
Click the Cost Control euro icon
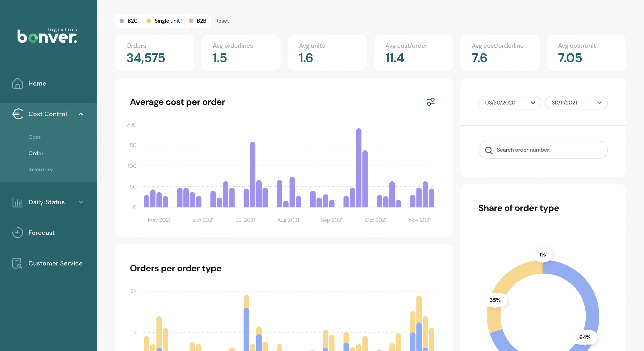coord(18,114)
